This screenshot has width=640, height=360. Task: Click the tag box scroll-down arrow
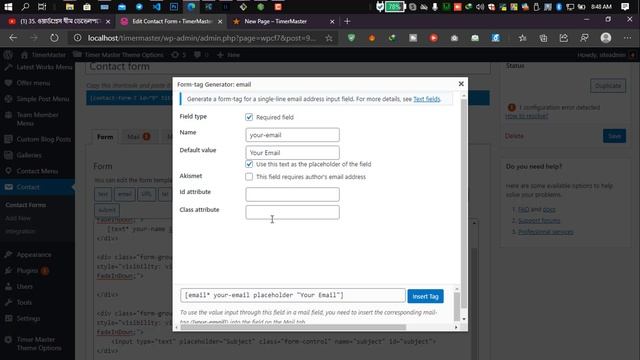[464, 319]
